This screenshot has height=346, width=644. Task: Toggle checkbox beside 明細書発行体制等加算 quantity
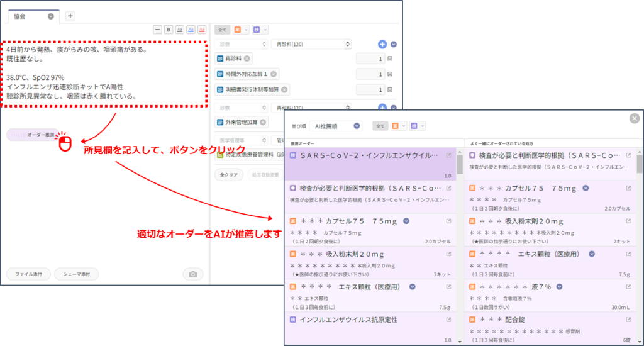coord(390,89)
